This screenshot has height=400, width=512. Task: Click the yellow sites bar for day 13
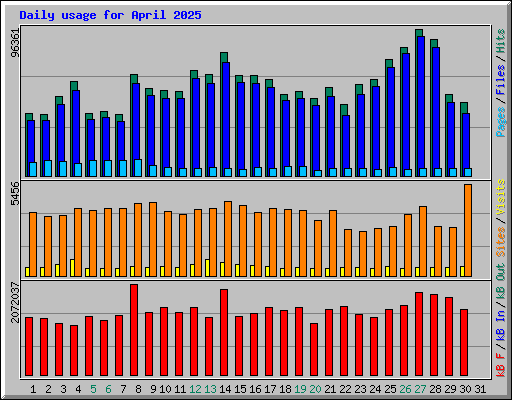click(x=207, y=268)
